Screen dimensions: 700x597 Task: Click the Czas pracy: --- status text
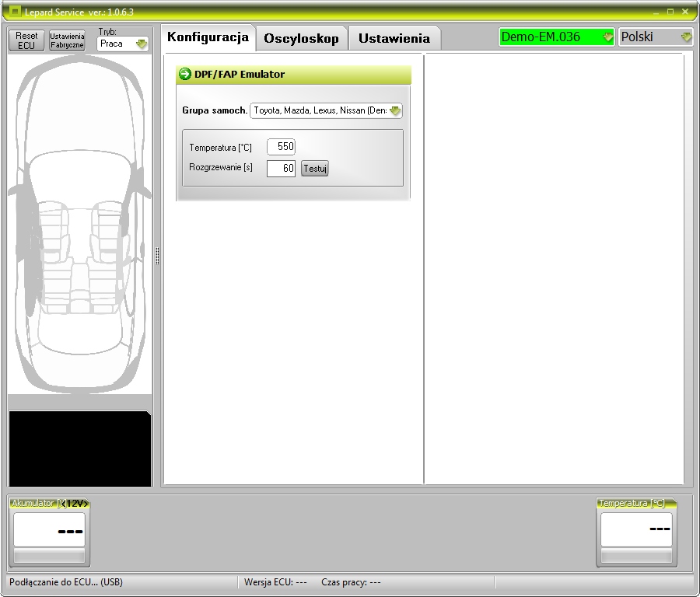pos(351,582)
